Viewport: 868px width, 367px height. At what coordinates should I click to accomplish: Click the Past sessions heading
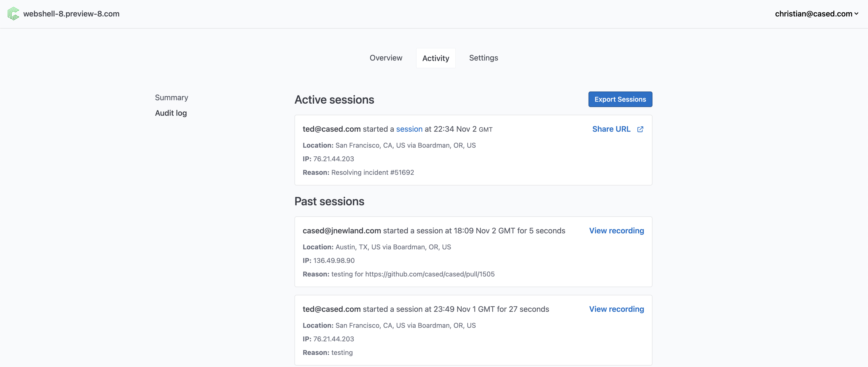(x=329, y=201)
